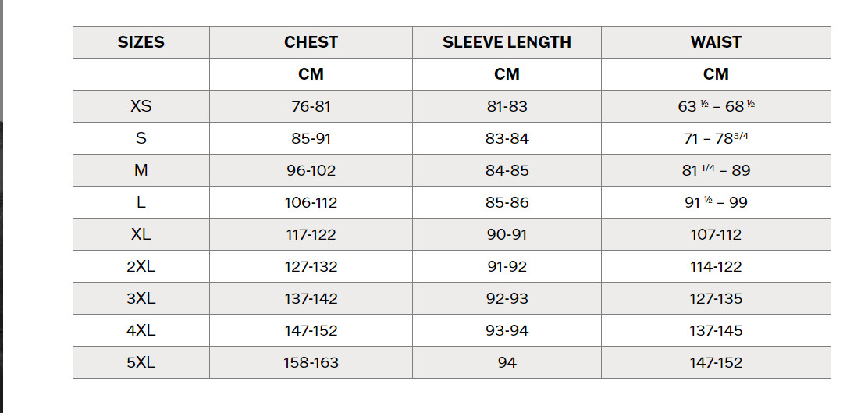Screen dimensions: 868x413
Task: Click the SIZES column header
Action: coord(141,42)
